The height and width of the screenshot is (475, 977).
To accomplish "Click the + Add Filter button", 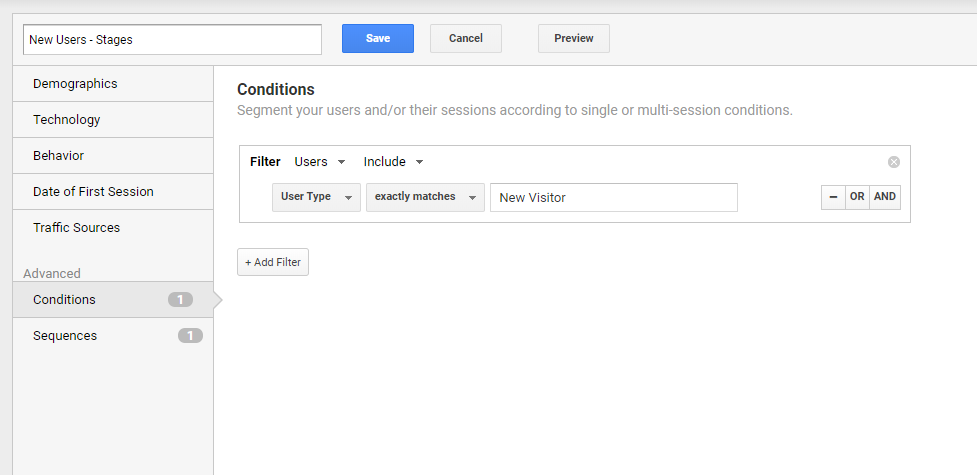I will coord(273,262).
